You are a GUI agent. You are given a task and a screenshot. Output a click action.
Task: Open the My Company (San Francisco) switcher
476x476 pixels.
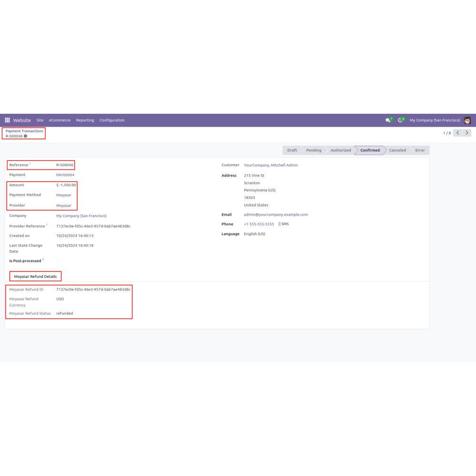coord(435,120)
